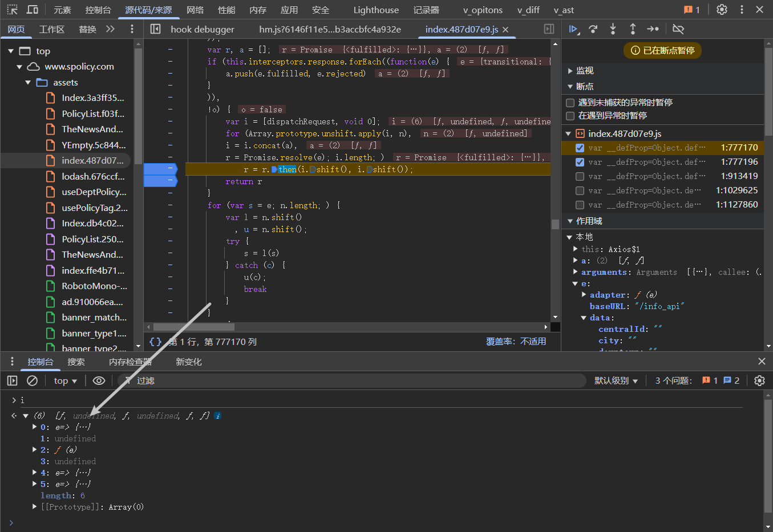Collapse the www.spolicy.com tree node
This screenshot has height=532, width=773.
pos(19,67)
